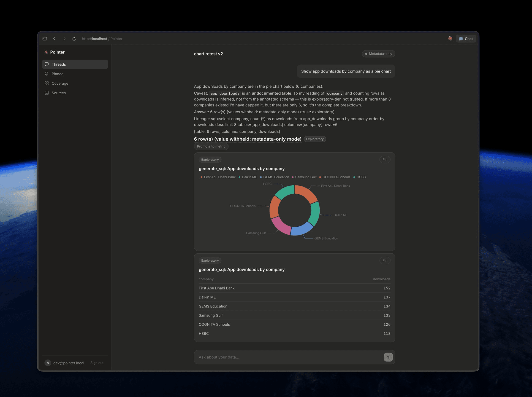Click the COGNITA Schools pie chart label
Screen dimensions: 532x397
coord(243,206)
